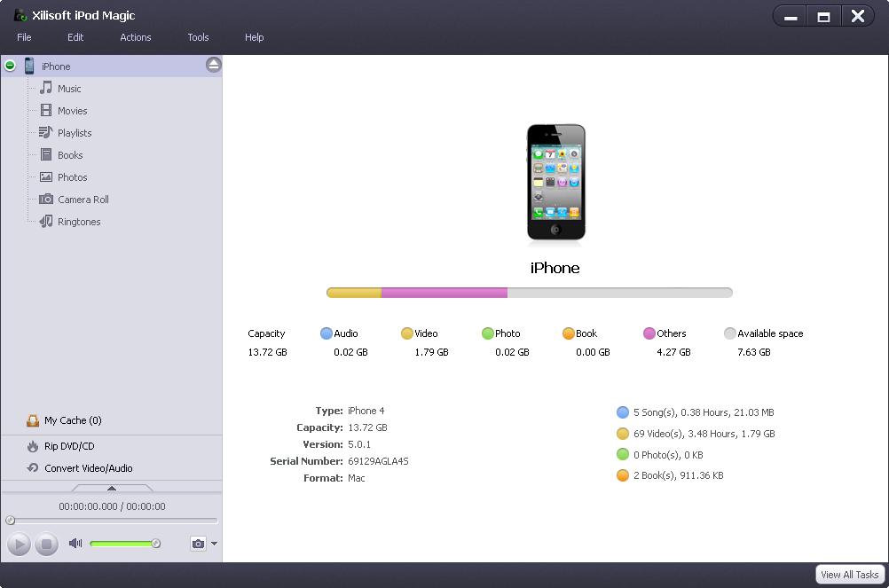Open the Photos category
This screenshot has width=889, height=588.
(x=72, y=177)
